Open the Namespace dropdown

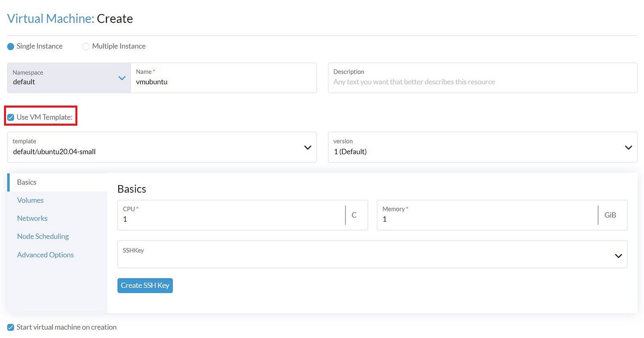click(x=68, y=77)
